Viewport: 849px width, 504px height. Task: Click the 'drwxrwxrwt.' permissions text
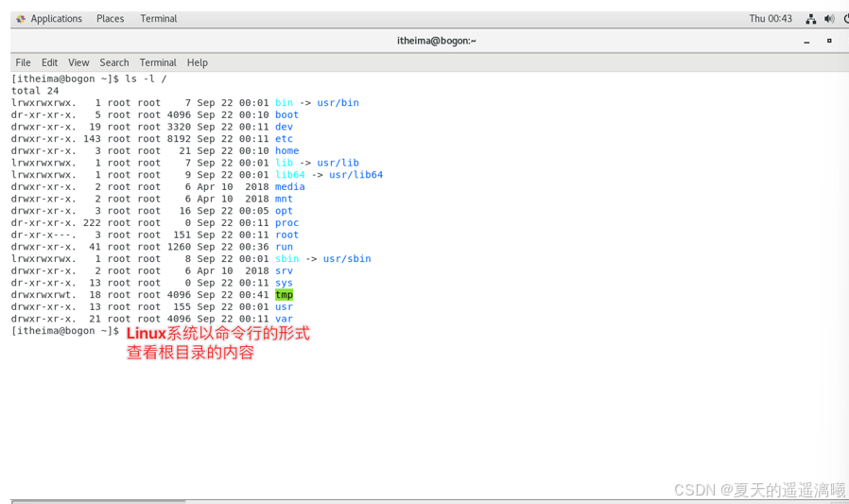coord(43,295)
